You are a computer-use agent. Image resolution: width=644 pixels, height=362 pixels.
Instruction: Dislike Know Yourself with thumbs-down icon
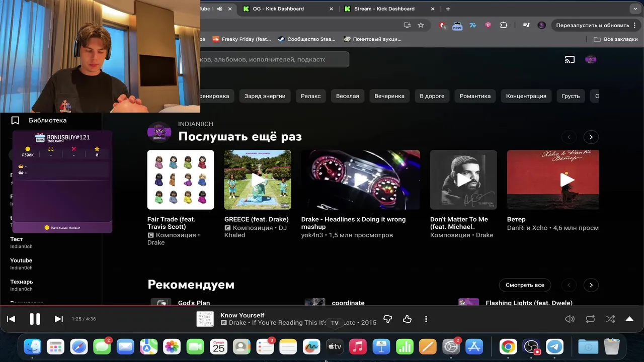pyautogui.click(x=387, y=319)
